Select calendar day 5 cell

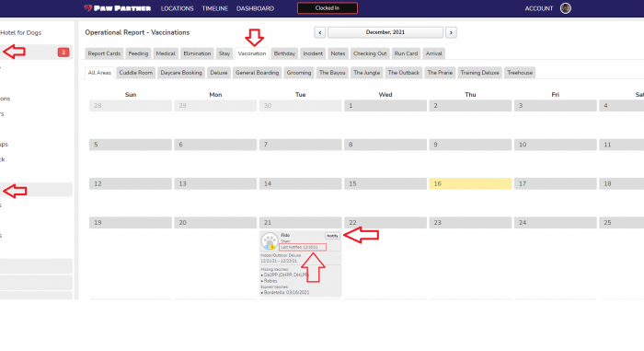click(x=131, y=145)
